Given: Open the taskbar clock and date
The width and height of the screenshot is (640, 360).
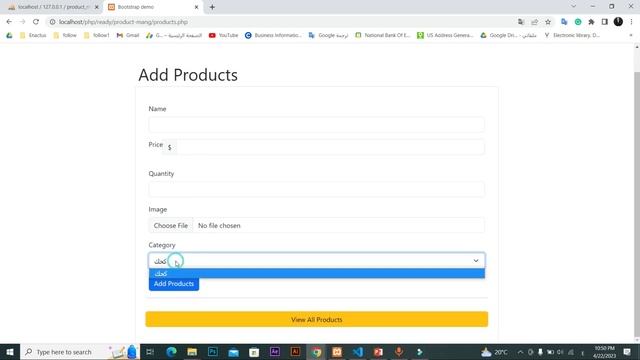Looking at the screenshot, I should [604, 352].
